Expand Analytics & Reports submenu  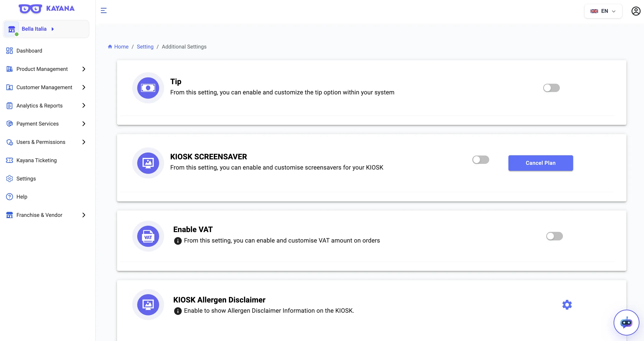pyautogui.click(x=46, y=106)
